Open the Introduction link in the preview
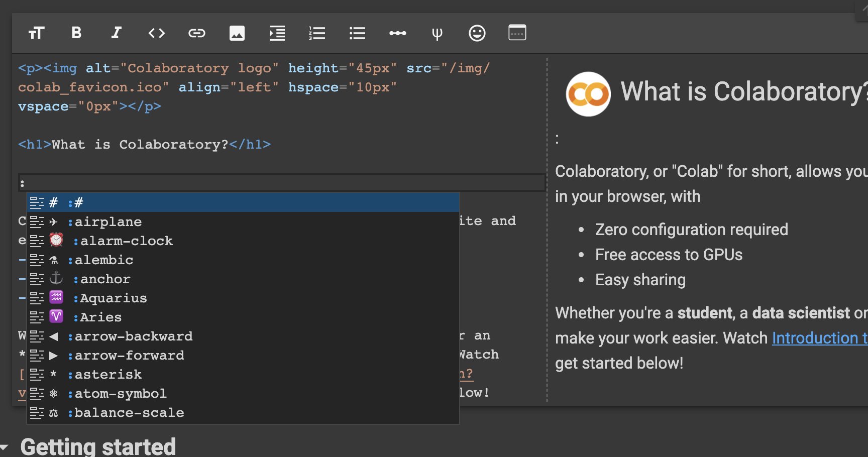Image resolution: width=868 pixels, height=457 pixels. (819, 337)
